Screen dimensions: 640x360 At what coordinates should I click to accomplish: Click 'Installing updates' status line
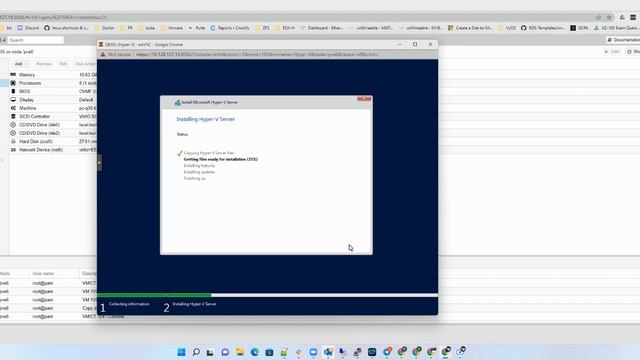click(199, 172)
